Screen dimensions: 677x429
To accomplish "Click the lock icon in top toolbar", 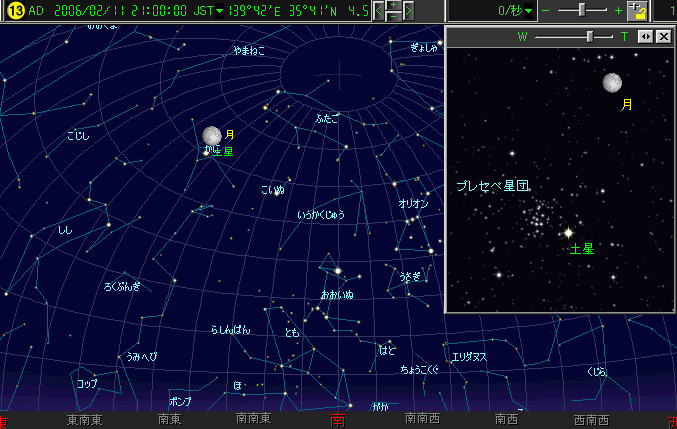I will click(636, 11).
